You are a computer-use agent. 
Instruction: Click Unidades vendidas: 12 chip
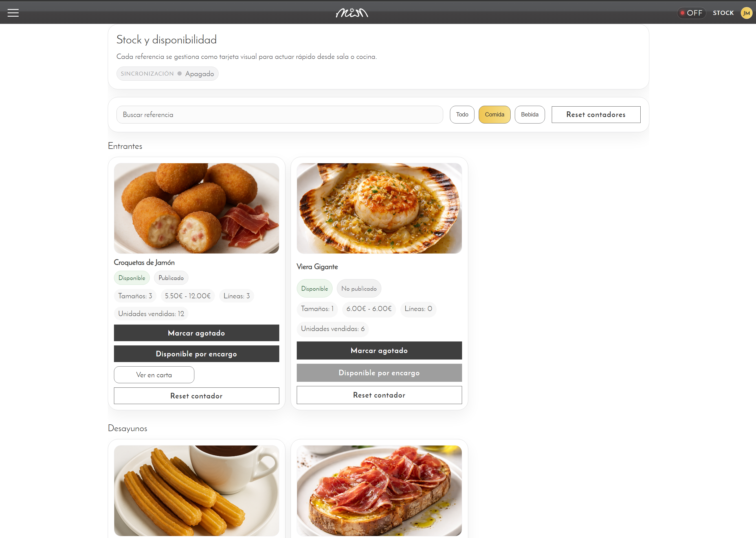pyautogui.click(x=151, y=314)
